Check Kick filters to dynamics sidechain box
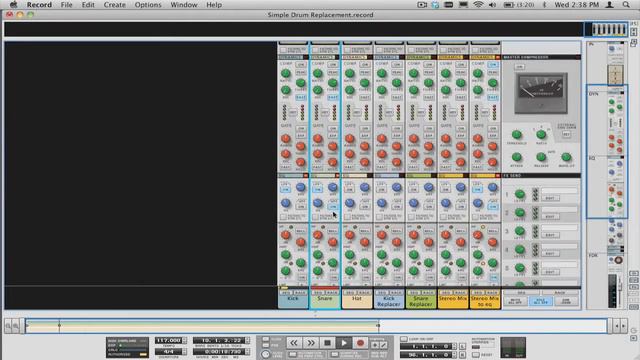 (x=283, y=217)
